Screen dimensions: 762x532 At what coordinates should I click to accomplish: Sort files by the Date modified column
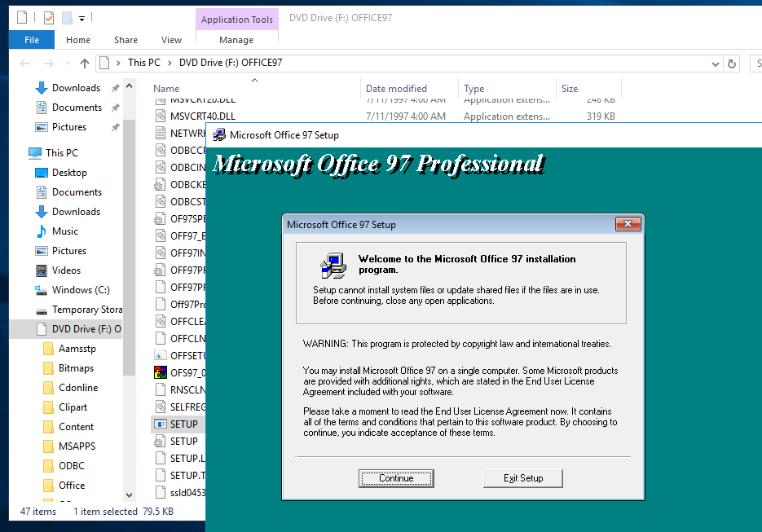point(396,89)
